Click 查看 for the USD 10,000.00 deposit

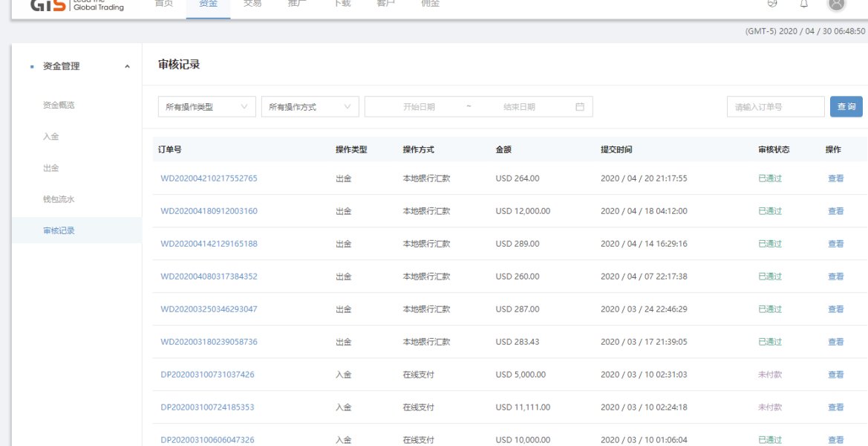pos(836,440)
